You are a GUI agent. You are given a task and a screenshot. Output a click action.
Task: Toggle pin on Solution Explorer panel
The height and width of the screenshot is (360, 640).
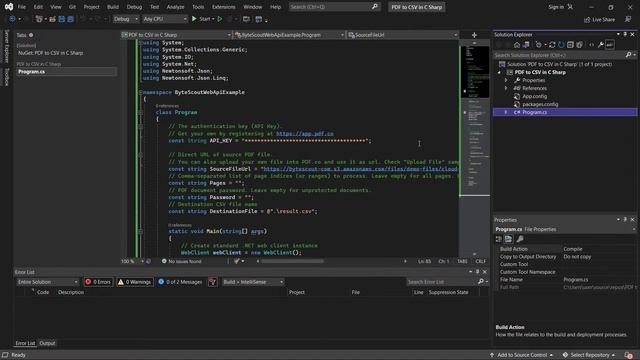(x=625, y=35)
